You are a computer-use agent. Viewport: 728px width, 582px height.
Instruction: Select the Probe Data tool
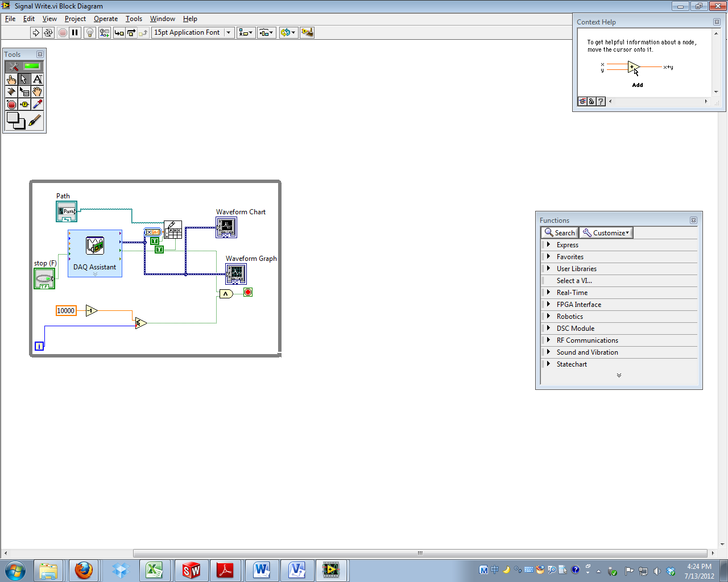click(x=24, y=104)
